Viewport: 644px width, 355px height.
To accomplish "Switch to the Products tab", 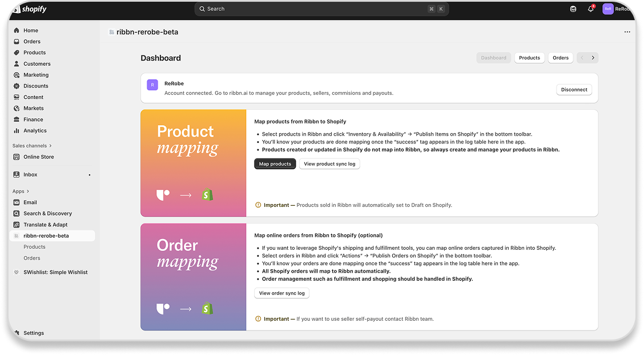I will click(x=529, y=58).
